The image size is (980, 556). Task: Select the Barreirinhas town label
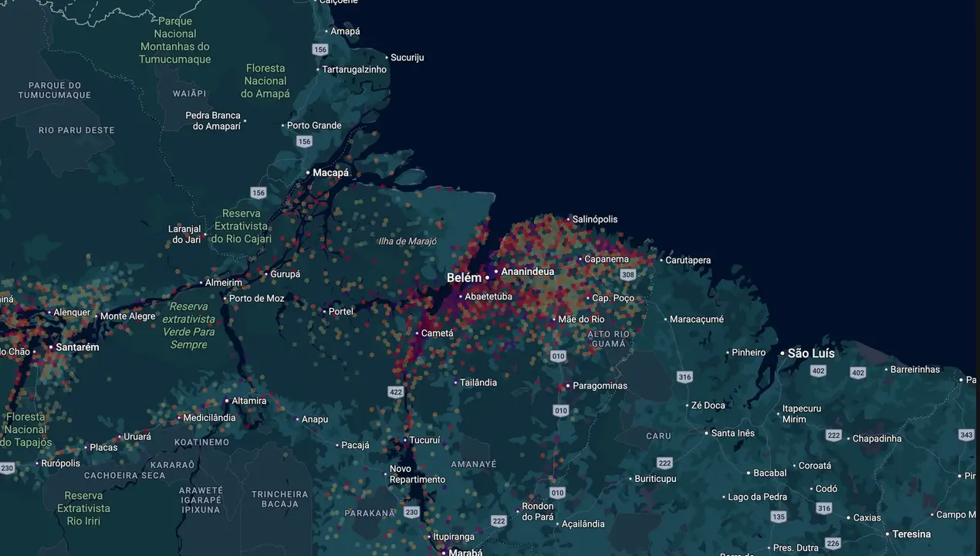[915, 370]
